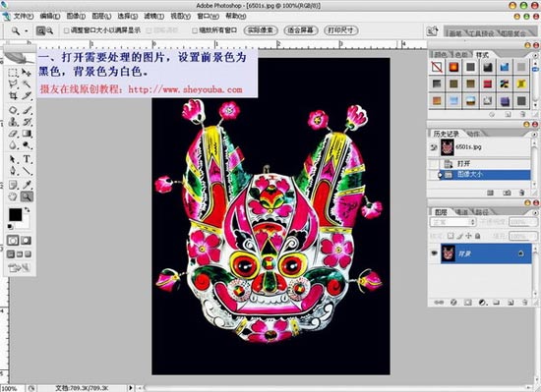
Task: Swap foreground and background colors
Action: click(x=27, y=209)
